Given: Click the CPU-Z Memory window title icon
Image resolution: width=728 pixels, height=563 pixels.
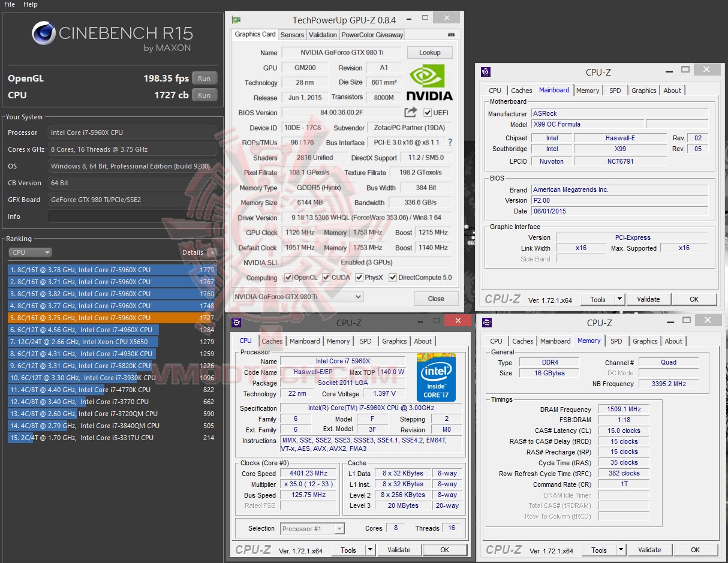Looking at the screenshot, I should 488,323.
